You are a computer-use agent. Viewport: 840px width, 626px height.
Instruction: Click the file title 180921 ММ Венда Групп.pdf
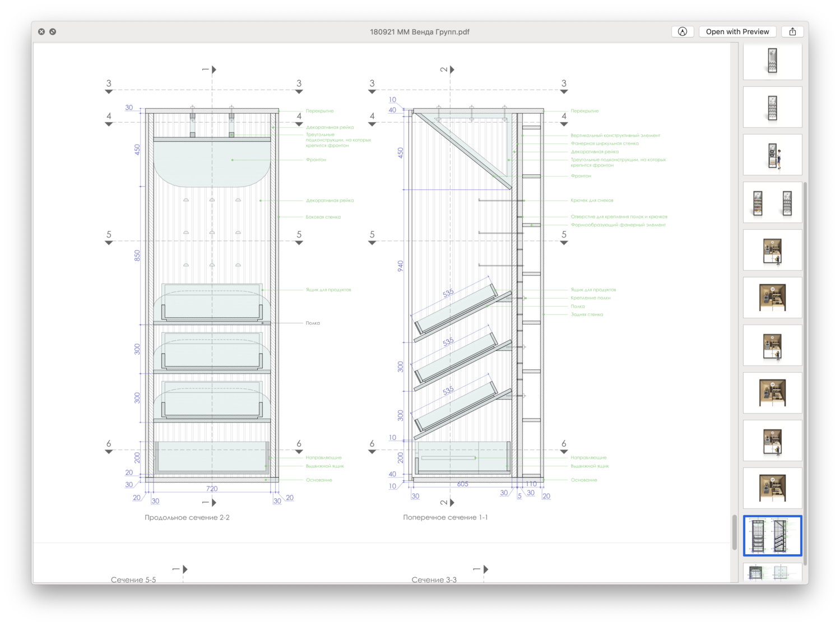click(419, 32)
